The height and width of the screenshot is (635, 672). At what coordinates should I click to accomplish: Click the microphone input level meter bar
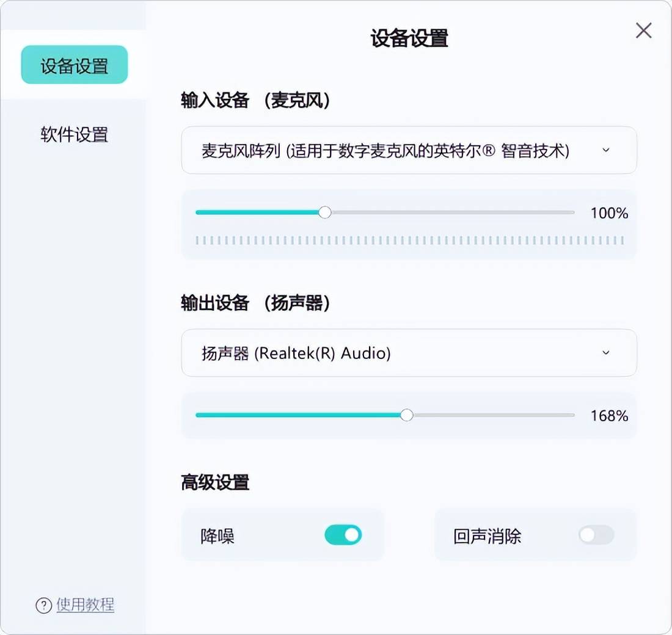[x=409, y=241]
